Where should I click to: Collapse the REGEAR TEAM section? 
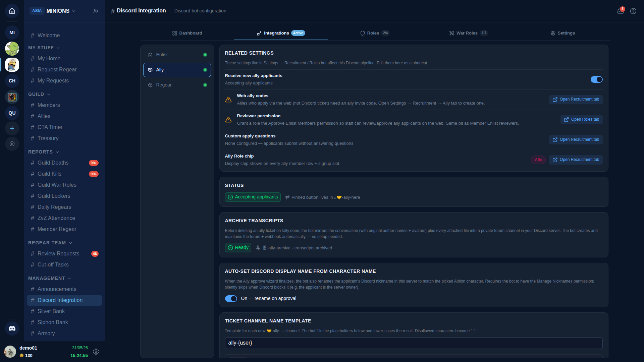50,243
